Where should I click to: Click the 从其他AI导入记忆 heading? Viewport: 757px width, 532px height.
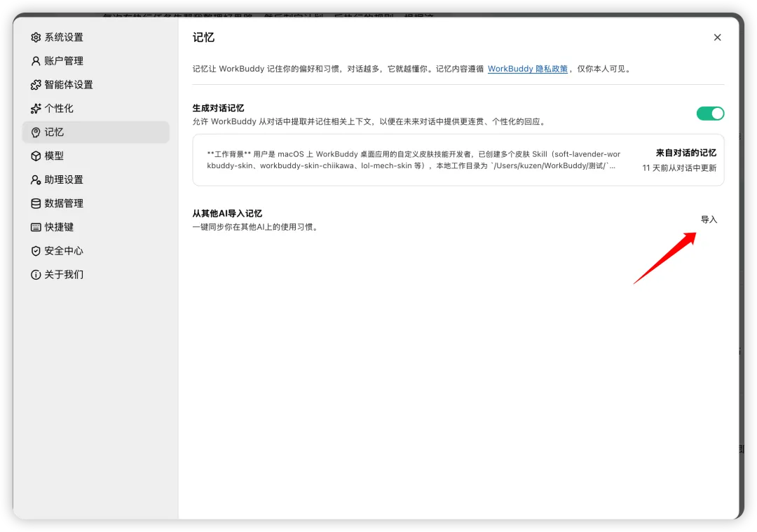tap(227, 213)
